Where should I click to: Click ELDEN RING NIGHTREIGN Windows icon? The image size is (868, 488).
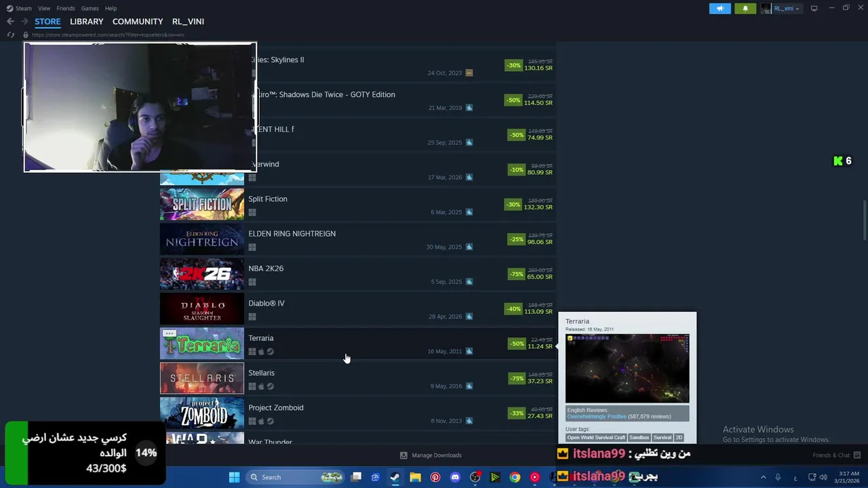point(252,247)
